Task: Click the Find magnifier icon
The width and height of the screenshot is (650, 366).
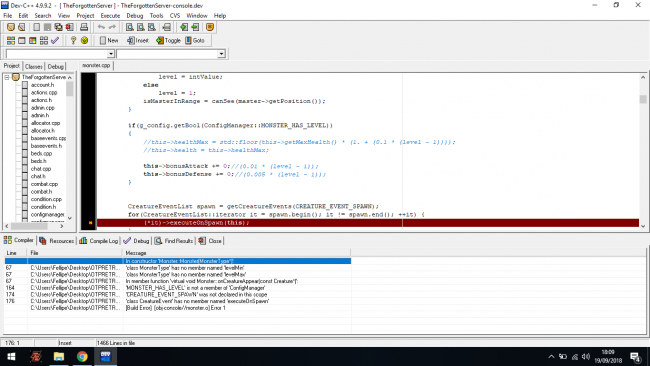Action: point(130,27)
